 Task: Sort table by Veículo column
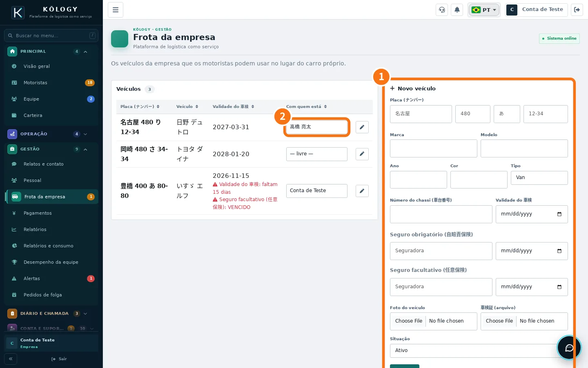coord(187,107)
